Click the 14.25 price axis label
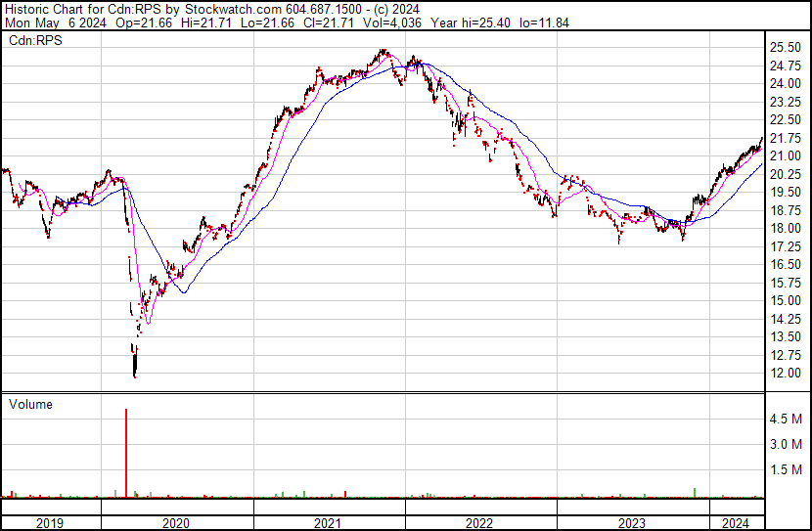Image resolution: width=812 pixels, height=531 pixels. 786,320
